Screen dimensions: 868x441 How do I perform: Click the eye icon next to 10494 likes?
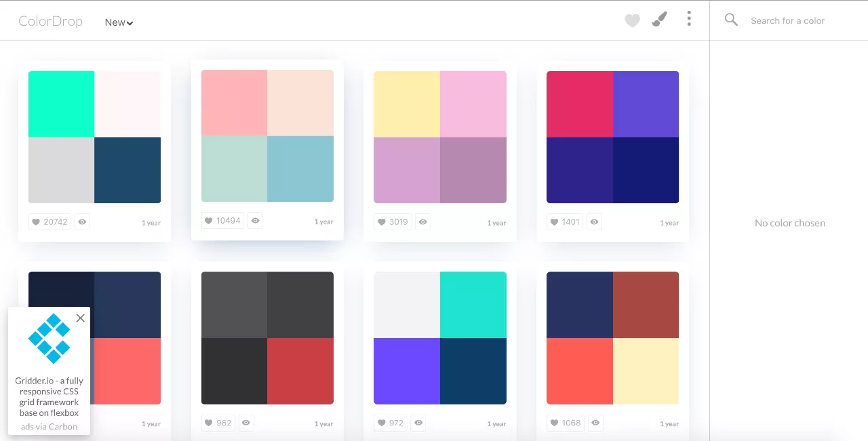point(255,220)
